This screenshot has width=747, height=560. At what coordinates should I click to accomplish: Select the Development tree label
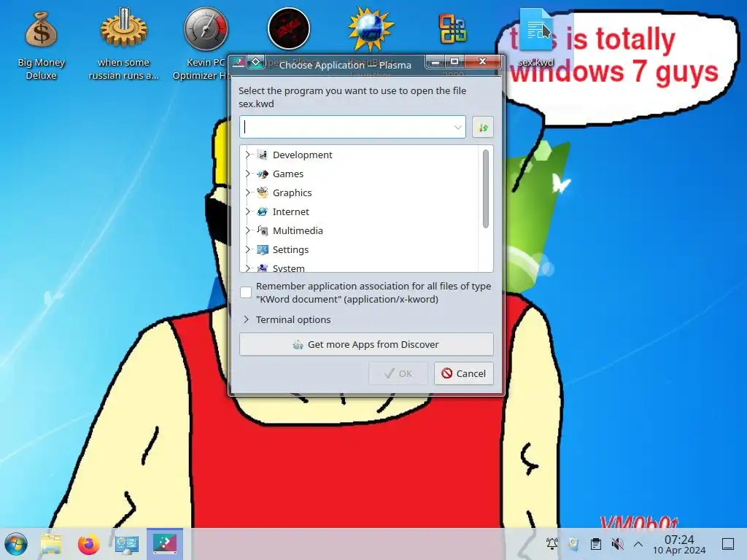(303, 155)
